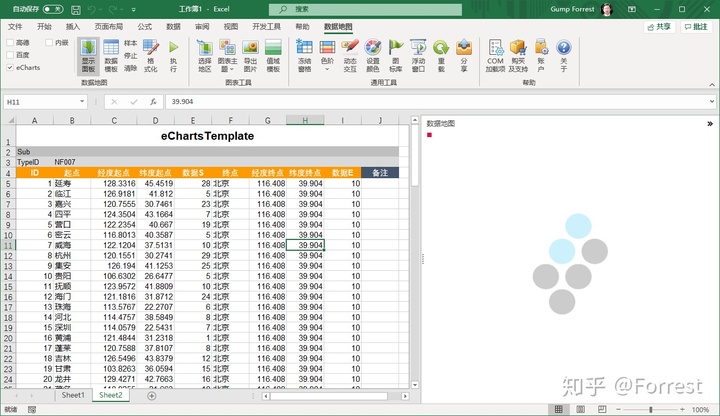The height and width of the screenshot is (416, 720).
Task: Switch to the 公式 ribbon tab
Action: pos(145,27)
